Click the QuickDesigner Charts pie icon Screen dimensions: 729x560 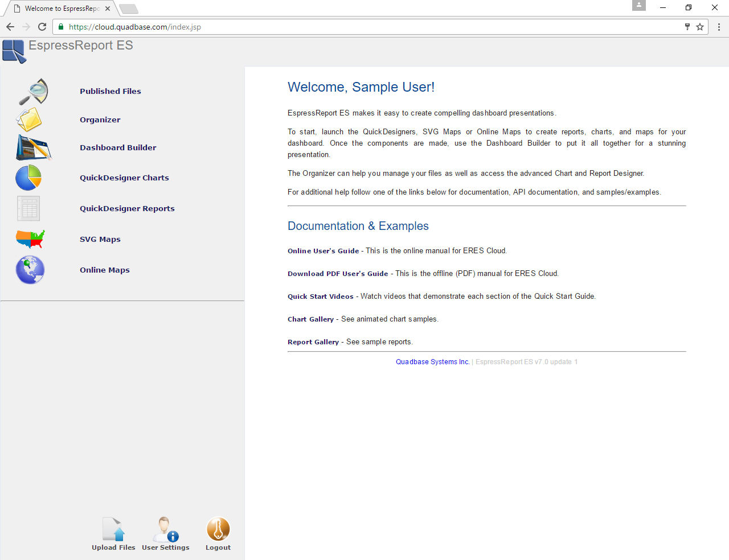[28, 178]
